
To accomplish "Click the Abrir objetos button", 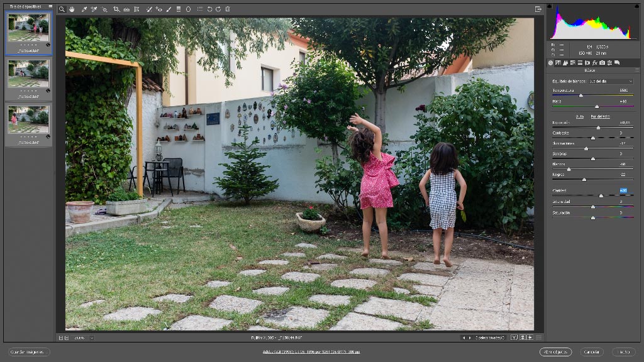I will pos(555,352).
